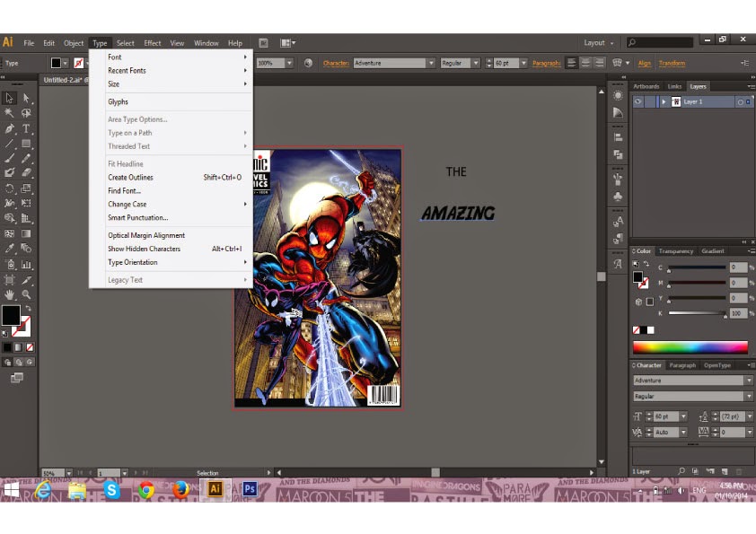Set align center in control bar

[x=585, y=63]
